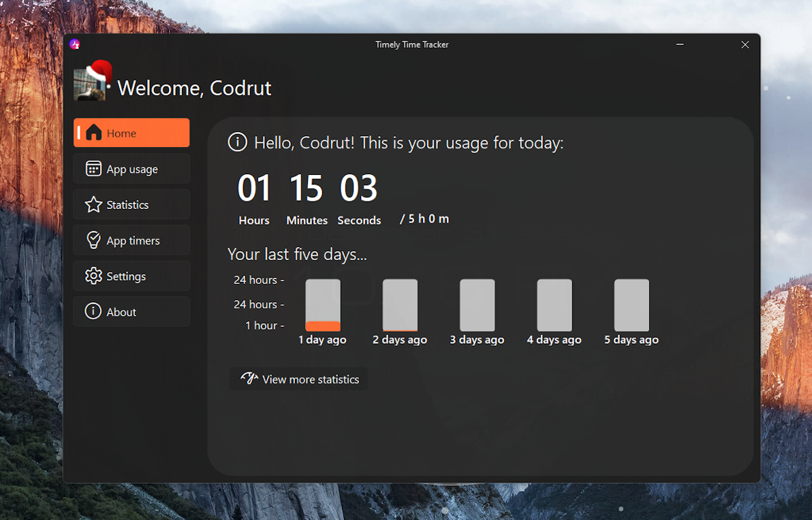Click the 01 Hours counter value

pyautogui.click(x=254, y=188)
